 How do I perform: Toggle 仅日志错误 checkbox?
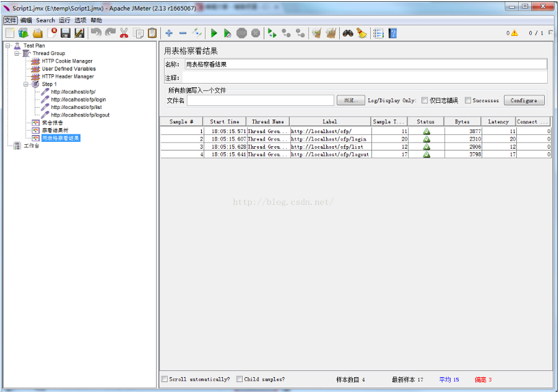pos(425,100)
